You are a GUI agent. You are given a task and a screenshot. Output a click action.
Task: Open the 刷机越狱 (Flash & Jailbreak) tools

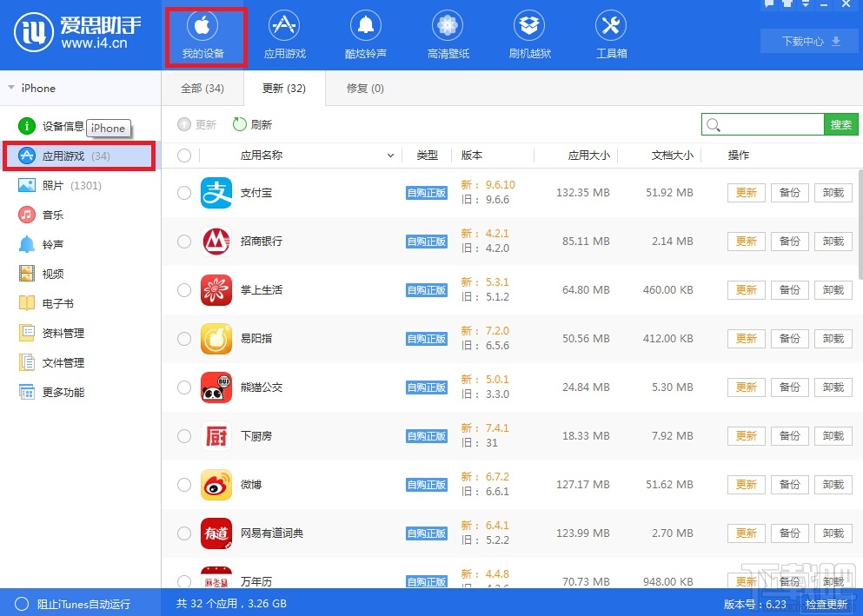[x=528, y=34]
